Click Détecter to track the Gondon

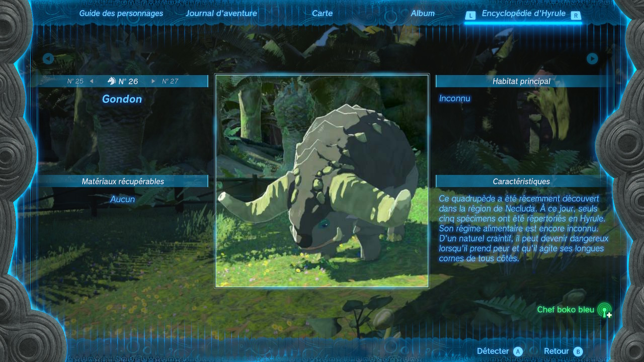pos(499,351)
